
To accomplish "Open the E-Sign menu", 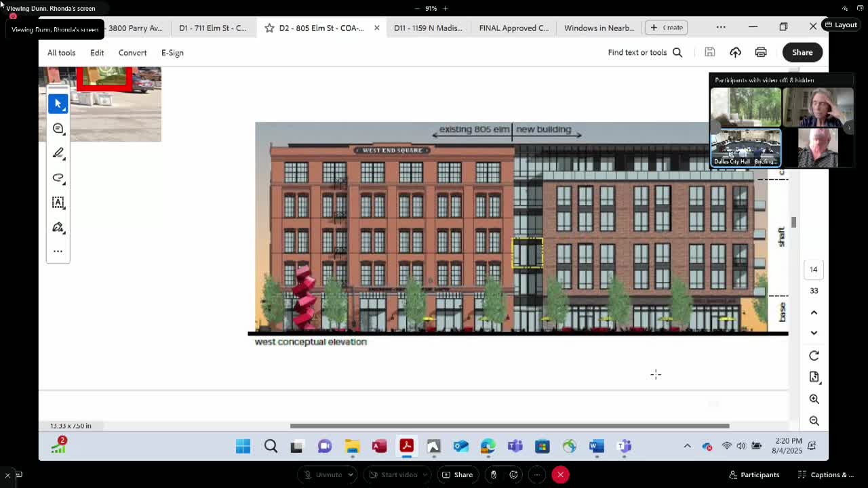I will click(x=172, y=52).
